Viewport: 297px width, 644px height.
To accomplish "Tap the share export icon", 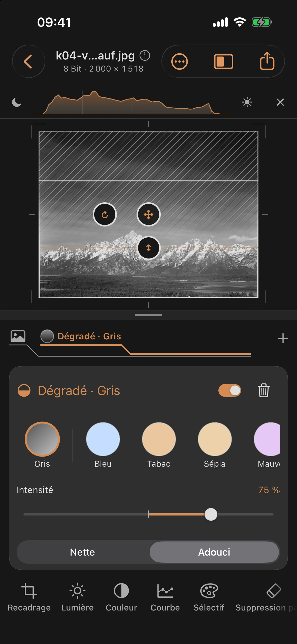I will [x=267, y=61].
